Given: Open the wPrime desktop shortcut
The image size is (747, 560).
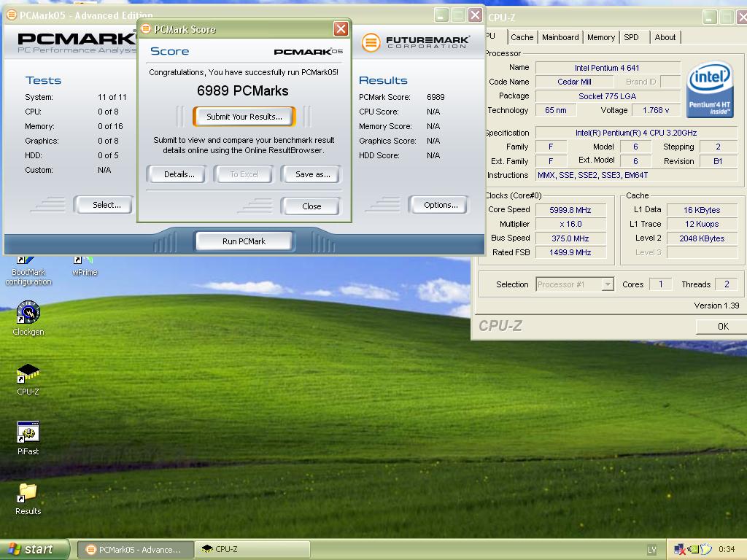Looking at the screenshot, I should click(85, 267).
